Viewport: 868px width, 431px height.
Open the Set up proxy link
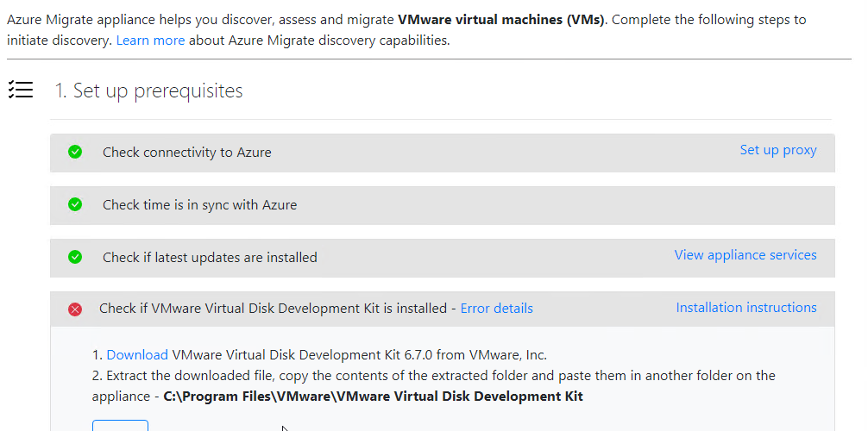(x=777, y=150)
